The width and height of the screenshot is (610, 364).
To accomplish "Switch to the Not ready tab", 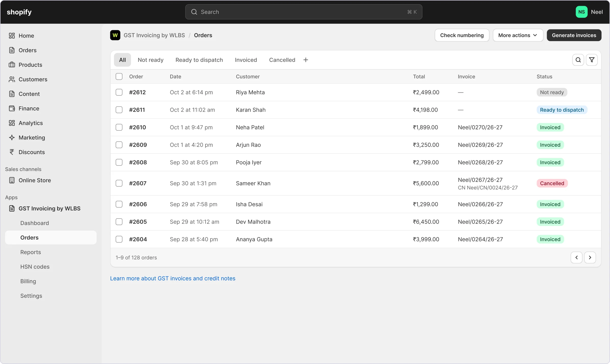I will 150,60.
